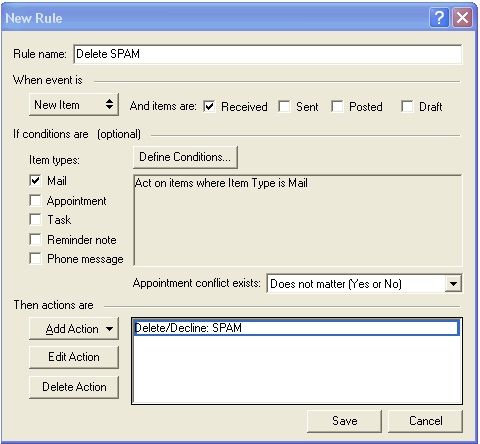
Task: Click the Delete Action button
Action: 74,387
